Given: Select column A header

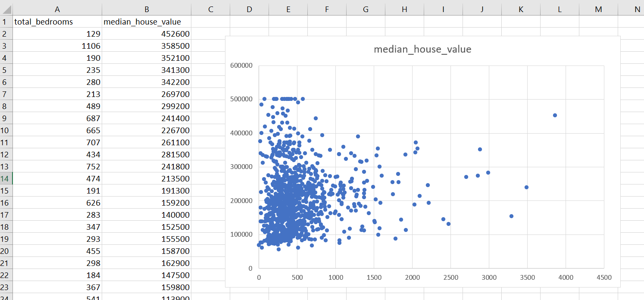Looking at the screenshot, I should (57, 9).
